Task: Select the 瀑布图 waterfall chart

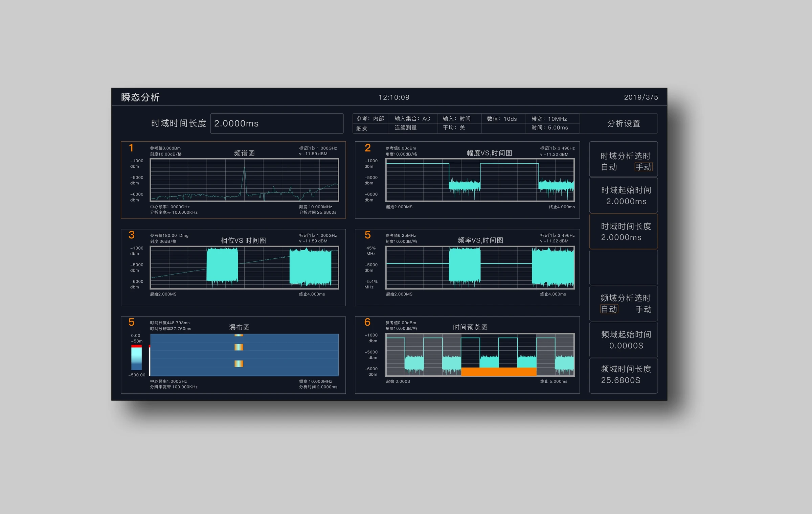Action: [x=233, y=355]
